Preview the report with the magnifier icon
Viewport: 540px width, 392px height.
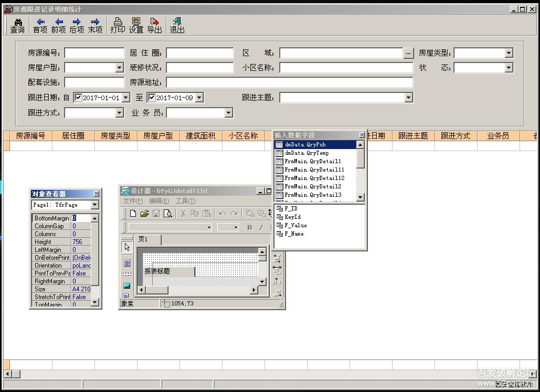pos(168,214)
